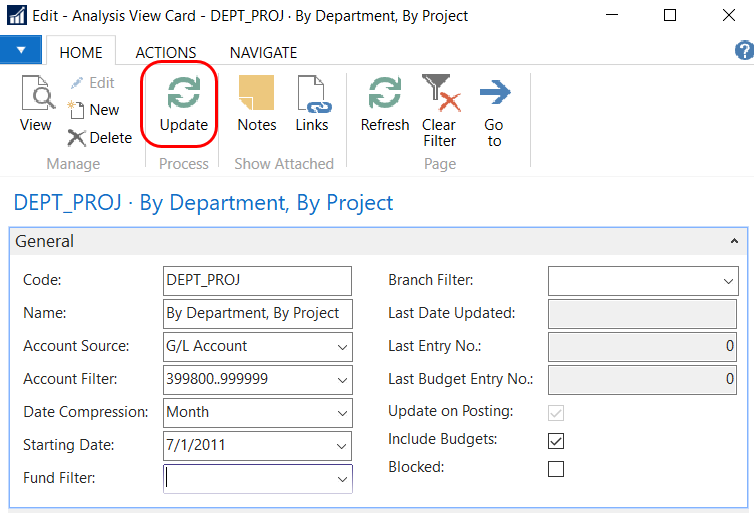Switch to the ACTIONS ribbon tab
754x513 pixels.
tap(166, 52)
